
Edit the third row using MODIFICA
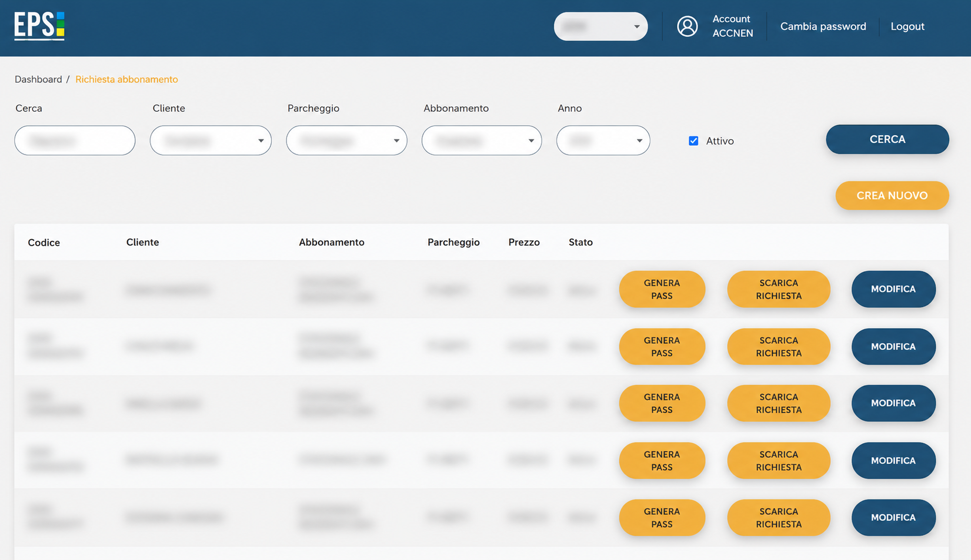click(x=893, y=403)
